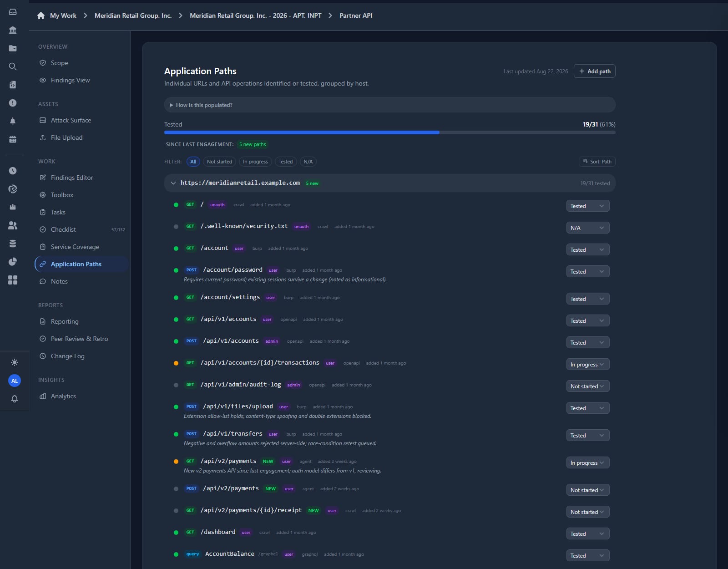Click the exclamation alert circle icon
The width and height of the screenshot is (728, 569).
pyautogui.click(x=13, y=103)
